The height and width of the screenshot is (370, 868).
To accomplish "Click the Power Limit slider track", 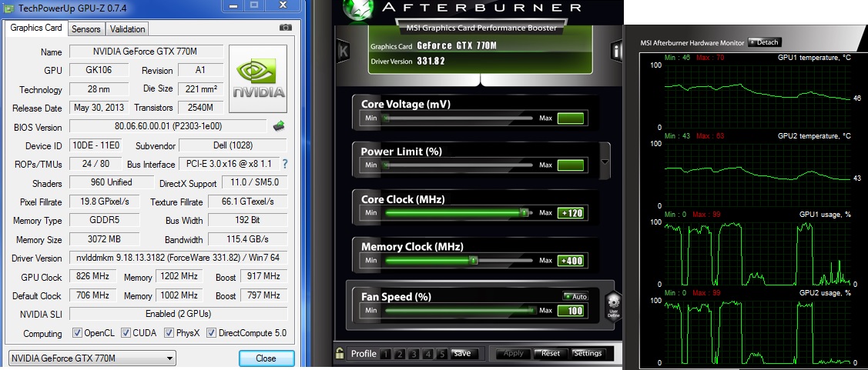I will [x=459, y=165].
